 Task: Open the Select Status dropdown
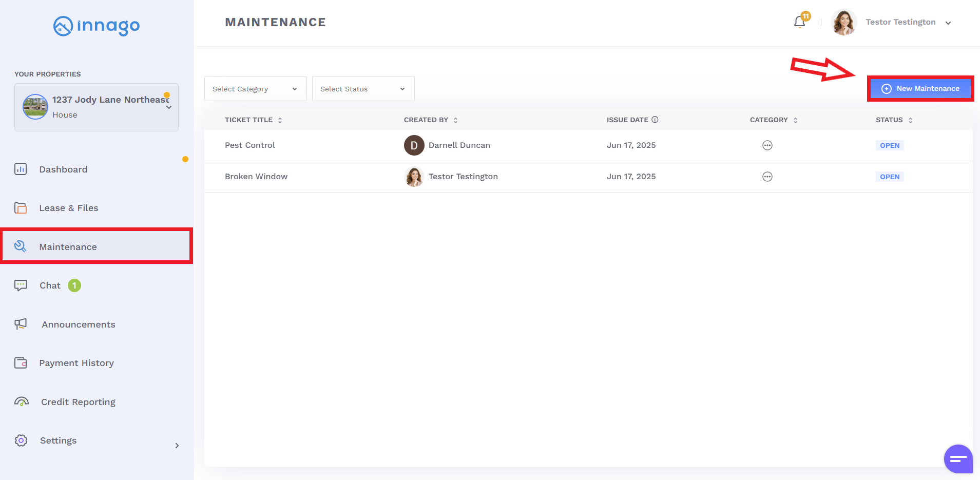tap(363, 89)
